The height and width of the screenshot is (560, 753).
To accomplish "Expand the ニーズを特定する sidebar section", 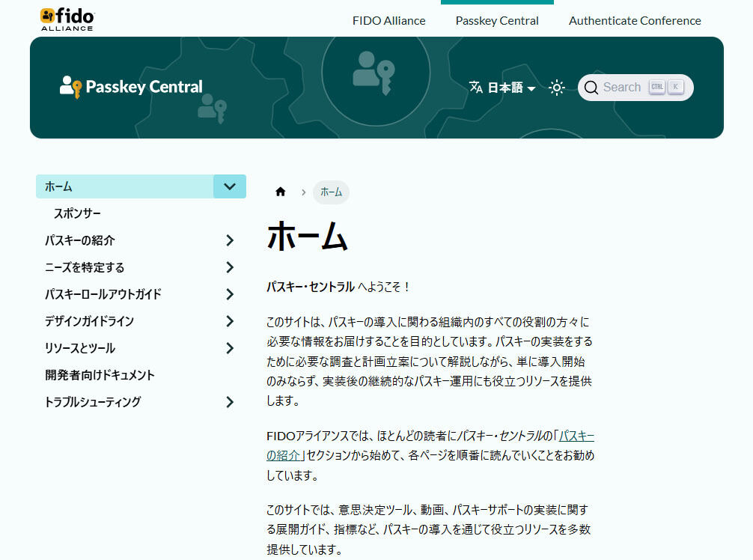I will point(230,267).
